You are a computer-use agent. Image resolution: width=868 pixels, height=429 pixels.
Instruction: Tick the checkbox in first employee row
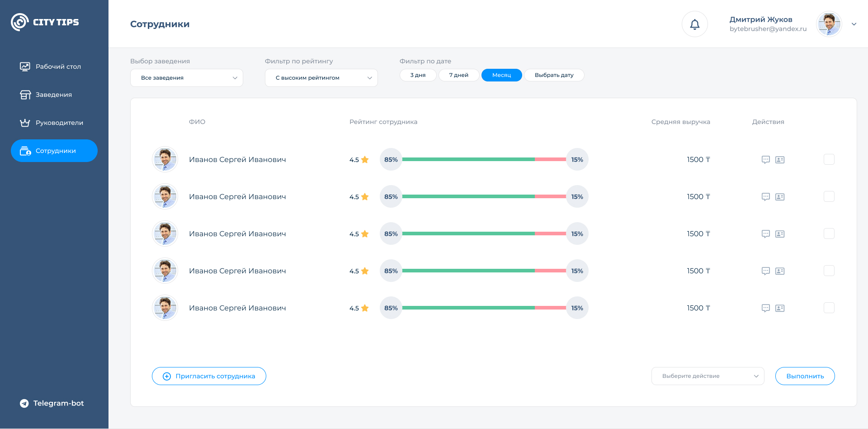click(x=829, y=159)
